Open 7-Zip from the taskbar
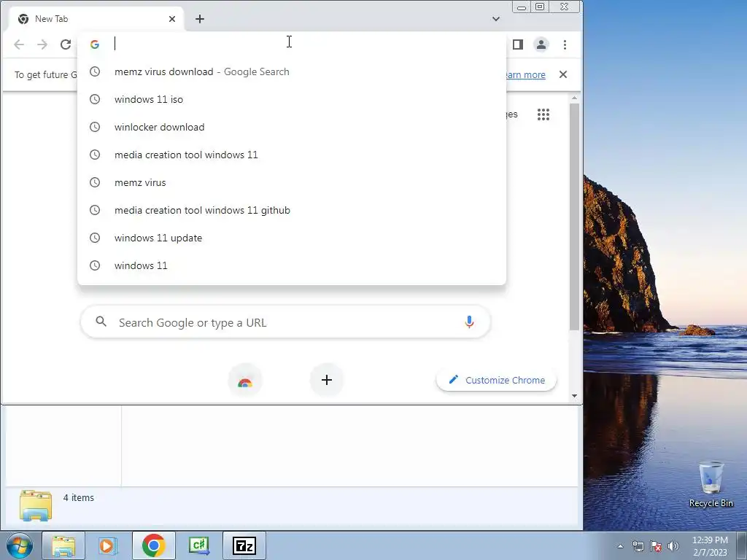Screen dimensions: 747x560 (244, 545)
